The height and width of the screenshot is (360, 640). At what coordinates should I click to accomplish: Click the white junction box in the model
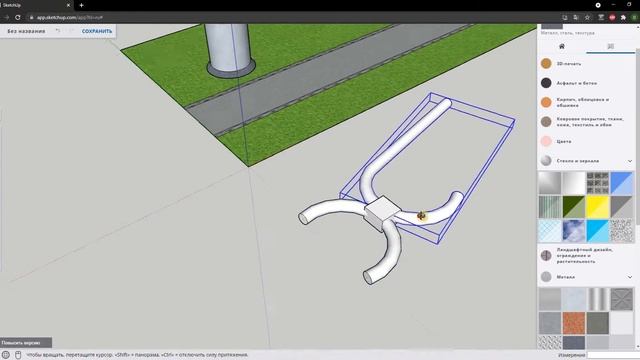(382, 213)
